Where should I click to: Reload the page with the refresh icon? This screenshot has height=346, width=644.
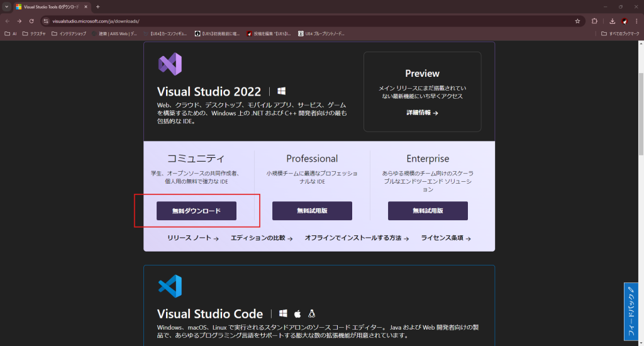click(x=31, y=21)
